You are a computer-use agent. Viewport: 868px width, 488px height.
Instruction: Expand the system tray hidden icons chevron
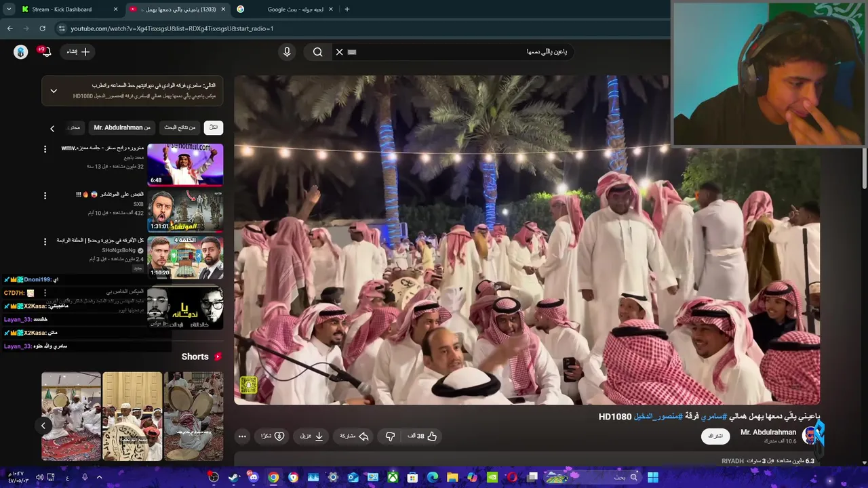coord(99,478)
